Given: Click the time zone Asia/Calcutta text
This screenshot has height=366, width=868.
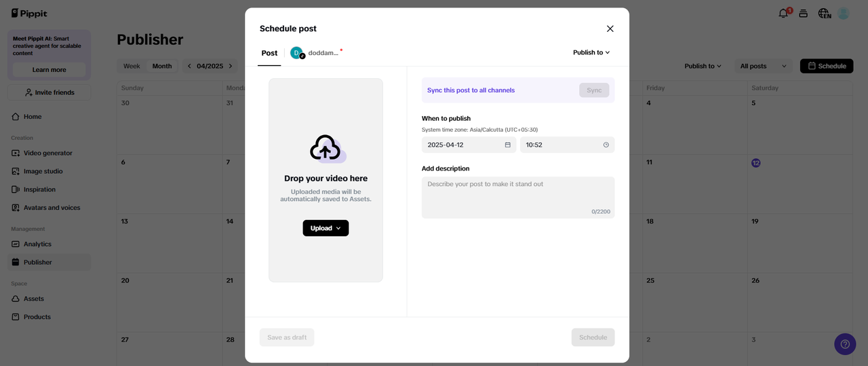Looking at the screenshot, I should pos(479,130).
